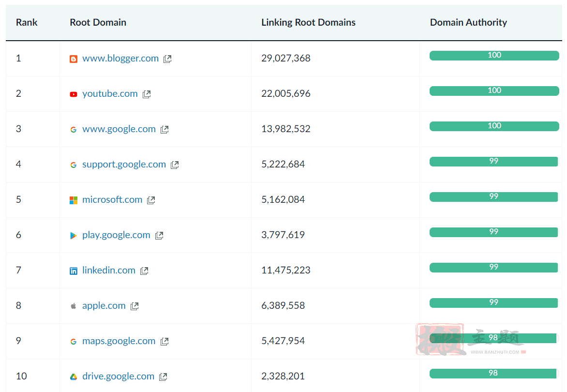Select the value 13,982,532
Screen dimensions: 567x392
pos(285,129)
